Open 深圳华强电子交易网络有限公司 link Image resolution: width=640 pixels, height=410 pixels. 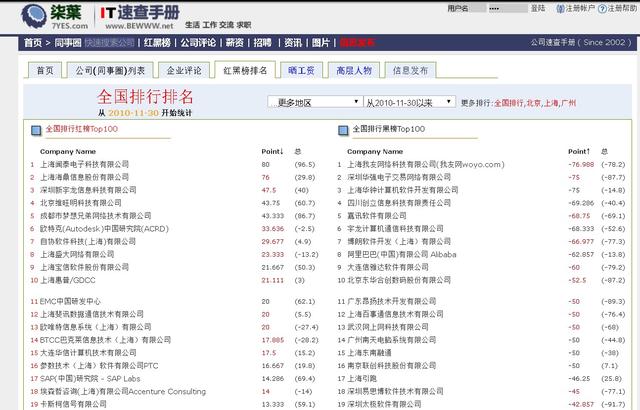point(399,177)
